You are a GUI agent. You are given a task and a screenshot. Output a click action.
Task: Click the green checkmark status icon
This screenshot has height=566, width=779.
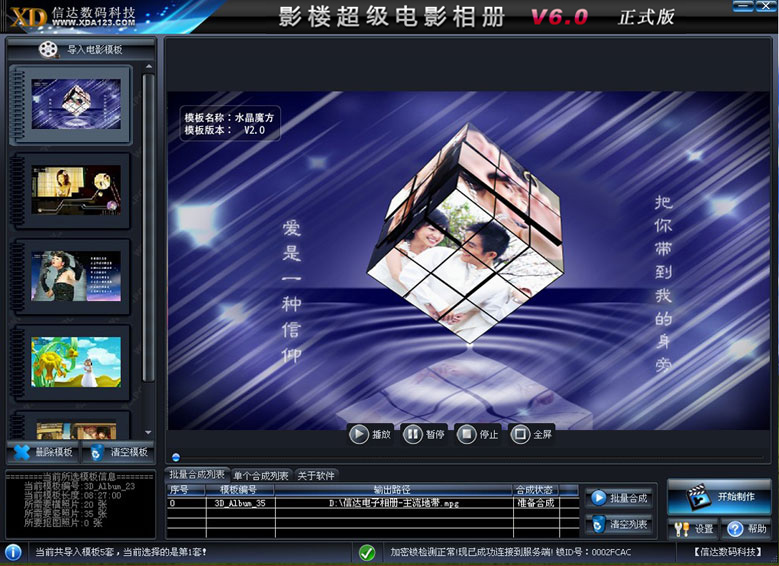[x=367, y=553]
